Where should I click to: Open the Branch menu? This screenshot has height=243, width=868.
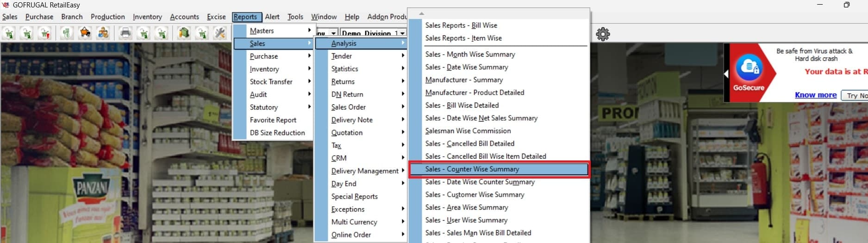click(72, 17)
